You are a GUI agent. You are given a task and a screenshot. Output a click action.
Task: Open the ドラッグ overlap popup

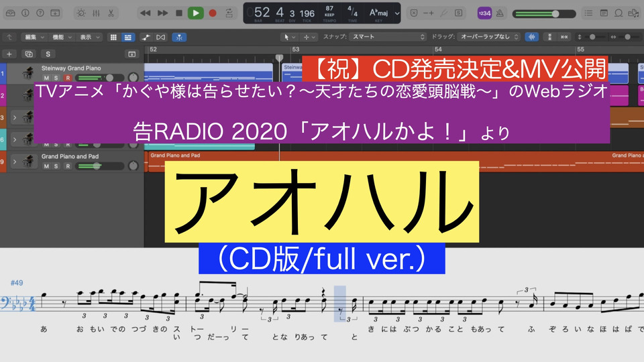pyautogui.click(x=489, y=37)
